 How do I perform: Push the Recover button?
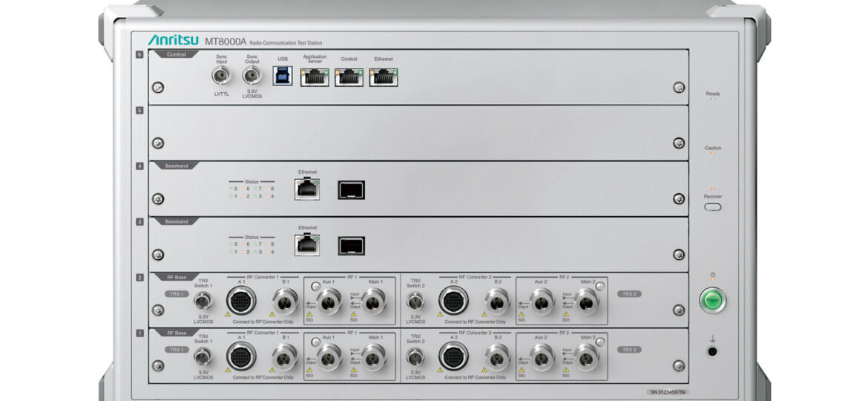tap(713, 207)
